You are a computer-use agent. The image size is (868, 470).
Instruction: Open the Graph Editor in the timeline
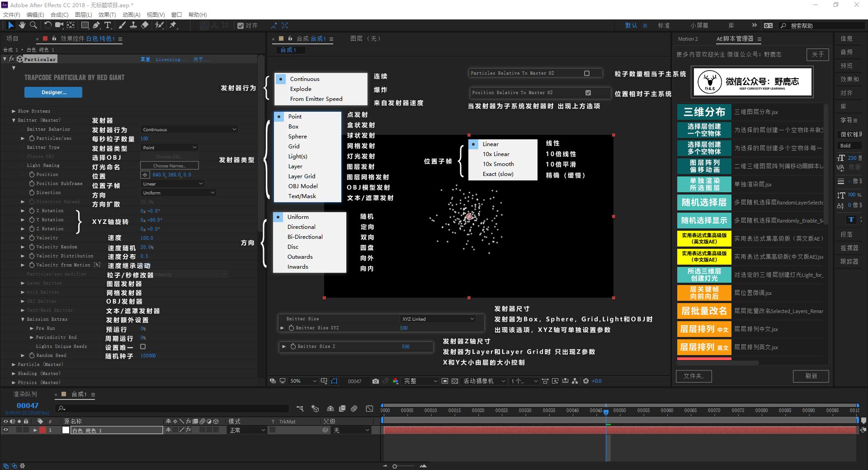click(370, 408)
